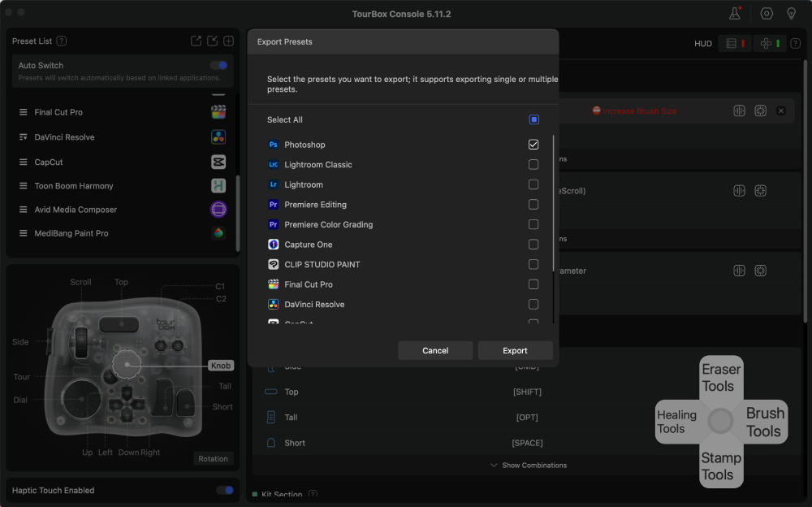This screenshot has width=812, height=507.
Task: Check the Premiere Editing checkbox
Action: (x=533, y=204)
